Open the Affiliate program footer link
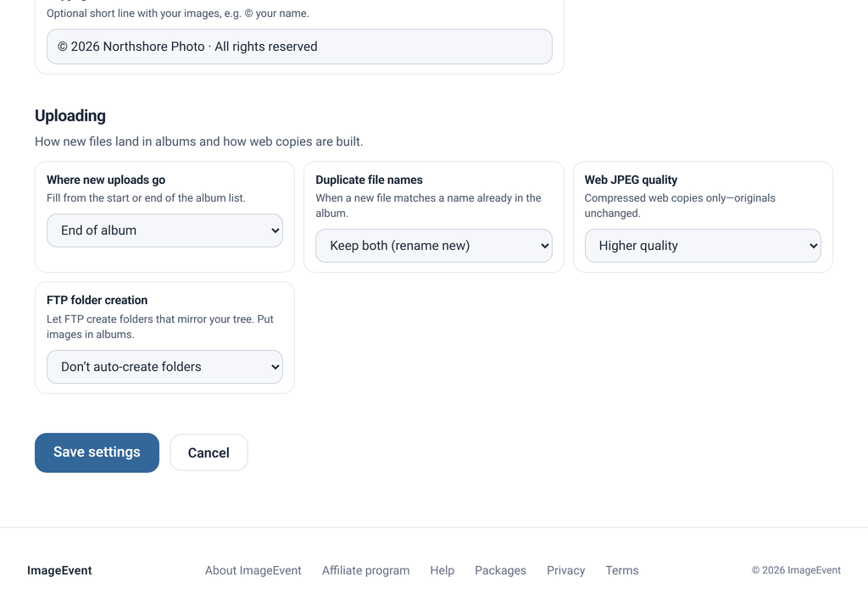The height and width of the screenshot is (610, 868). point(366,570)
